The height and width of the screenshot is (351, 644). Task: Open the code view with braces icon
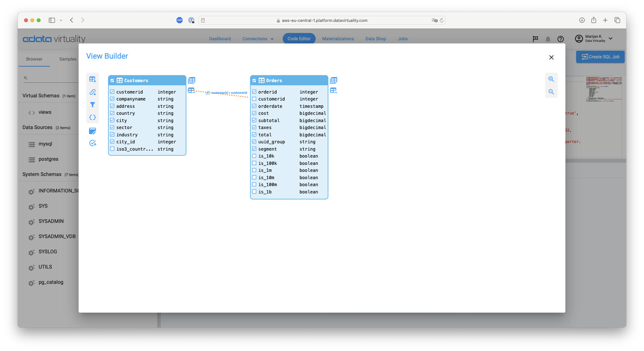point(93,117)
